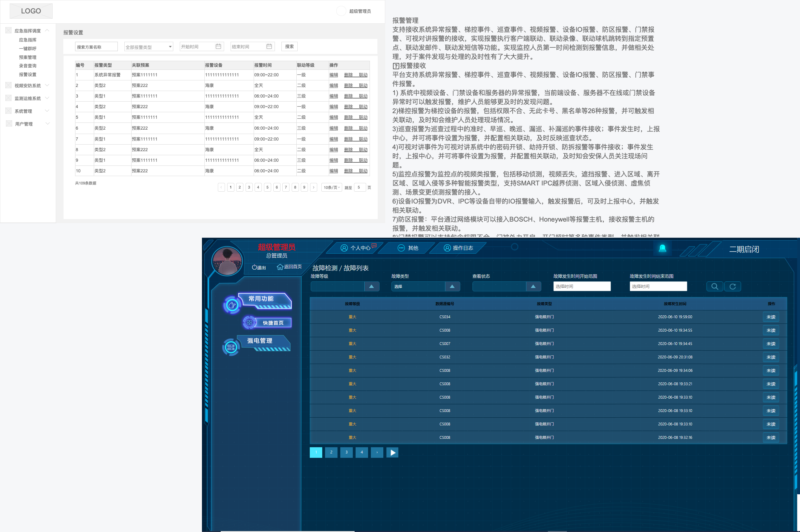Click the LOGO image in the header
The height and width of the screenshot is (532, 800).
[x=31, y=11]
